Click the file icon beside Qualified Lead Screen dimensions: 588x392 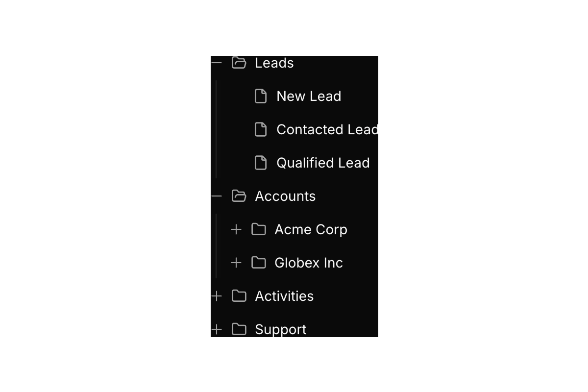tap(261, 163)
